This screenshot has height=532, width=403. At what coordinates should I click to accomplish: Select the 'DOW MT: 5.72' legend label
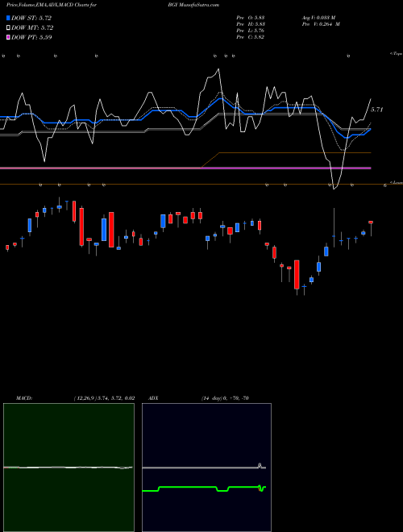pos(32,28)
